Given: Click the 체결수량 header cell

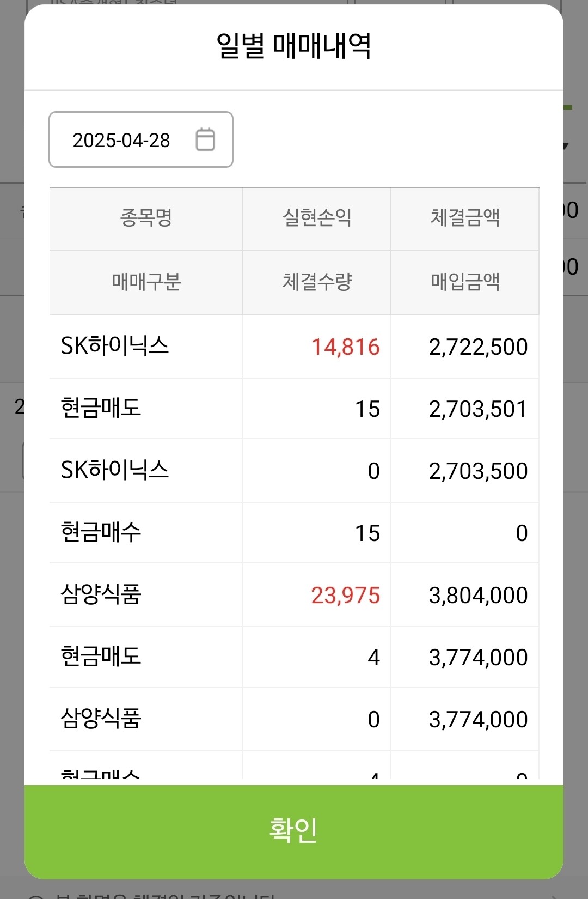Looking at the screenshot, I should 317,282.
